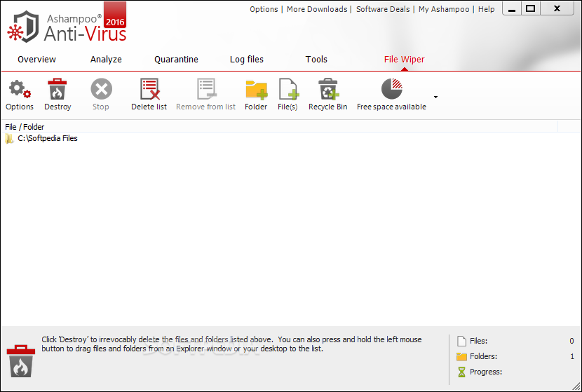Go to the Tools tab
This screenshot has width=582, height=392.
316,60
